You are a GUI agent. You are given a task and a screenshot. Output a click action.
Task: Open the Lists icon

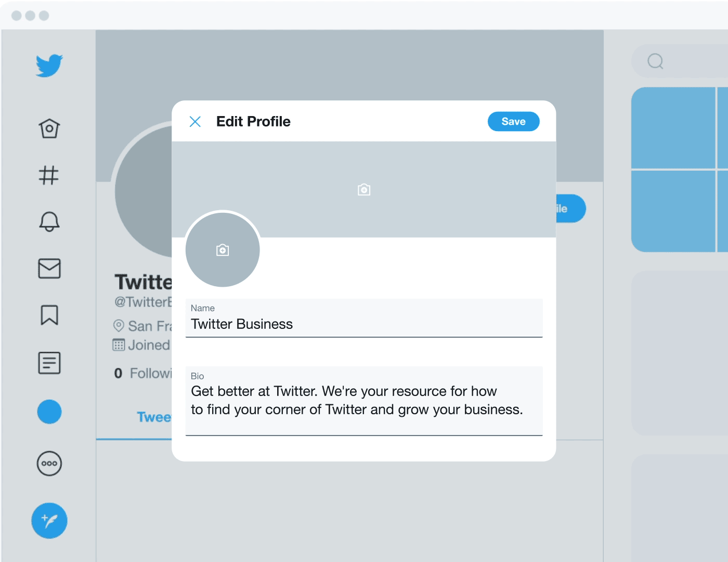pos(49,363)
